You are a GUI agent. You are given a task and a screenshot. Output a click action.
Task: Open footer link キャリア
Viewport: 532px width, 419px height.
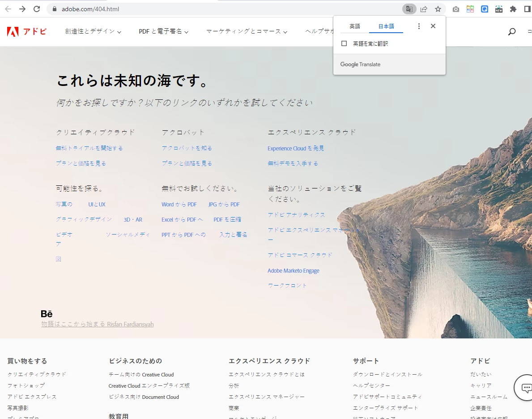tap(481, 385)
